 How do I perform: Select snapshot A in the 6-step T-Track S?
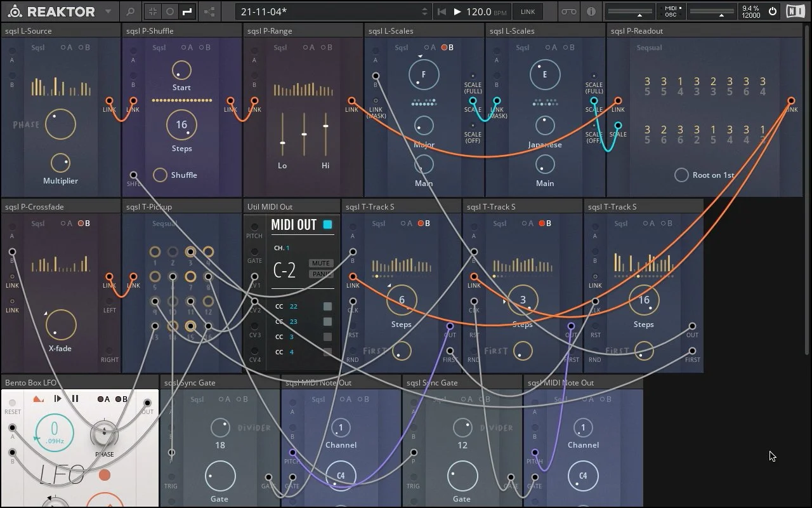[407, 224]
